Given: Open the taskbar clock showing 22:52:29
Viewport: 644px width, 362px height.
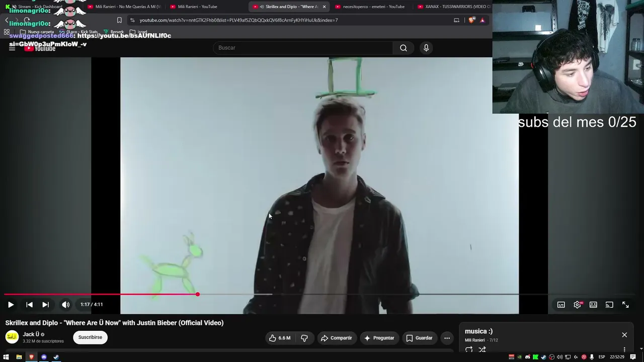Looking at the screenshot, I should (x=617, y=357).
